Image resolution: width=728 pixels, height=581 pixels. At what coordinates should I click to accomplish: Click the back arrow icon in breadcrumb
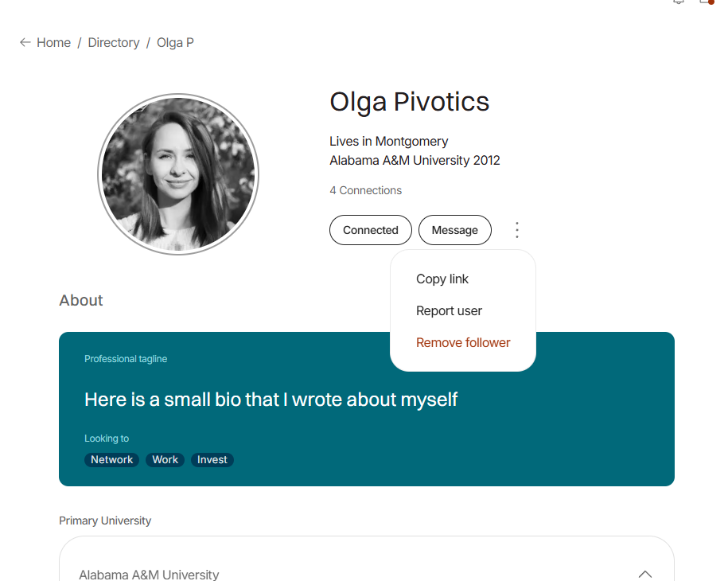pyautogui.click(x=25, y=43)
